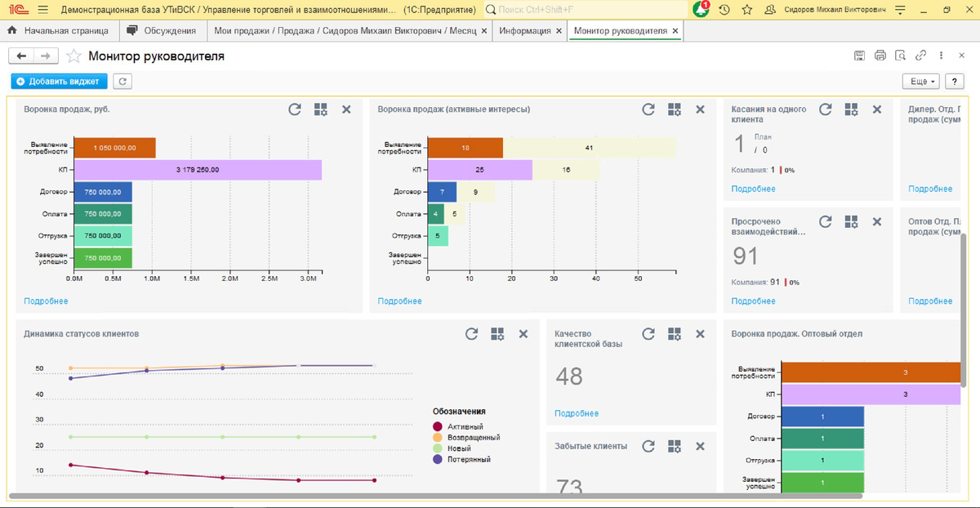Viewport: 980px width, 508px height.
Task: Remove Динамика статусов клиентов widget
Action: coord(523,334)
